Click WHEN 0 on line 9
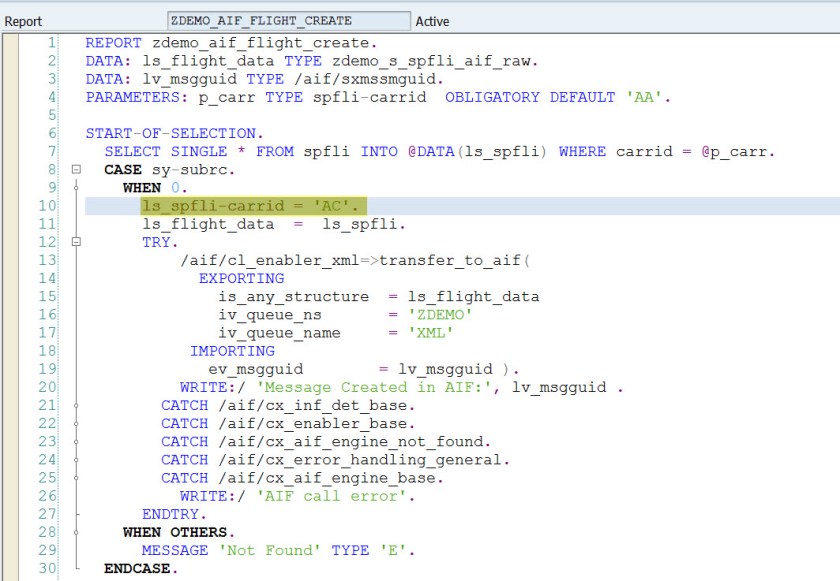Image resolution: width=840 pixels, height=581 pixels. (153, 188)
